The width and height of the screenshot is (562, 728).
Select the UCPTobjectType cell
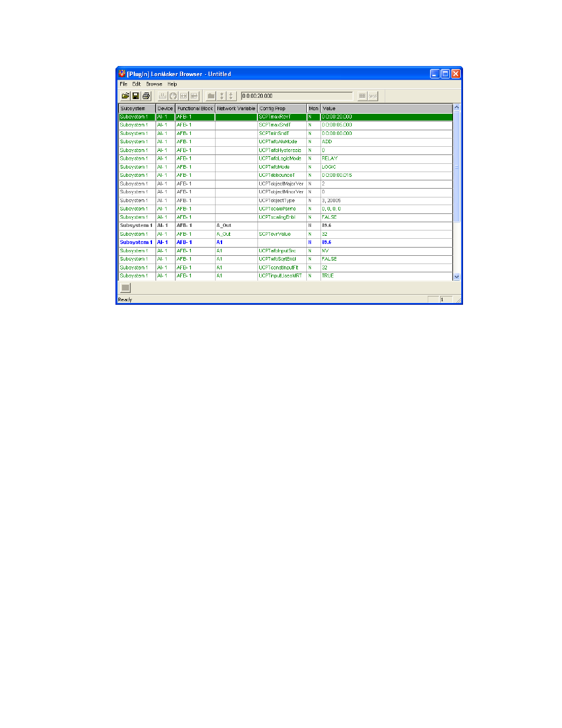coord(282,200)
